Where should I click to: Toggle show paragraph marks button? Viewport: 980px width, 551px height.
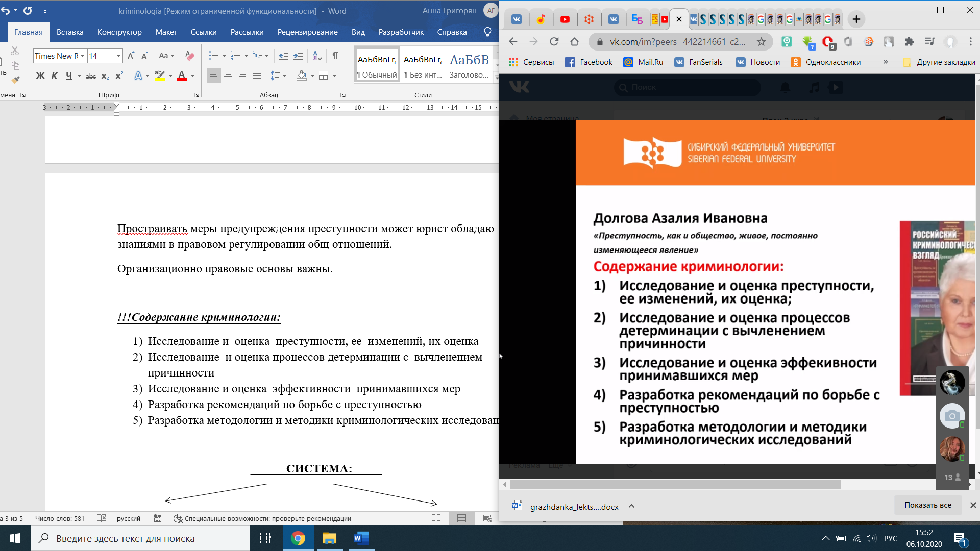point(335,56)
